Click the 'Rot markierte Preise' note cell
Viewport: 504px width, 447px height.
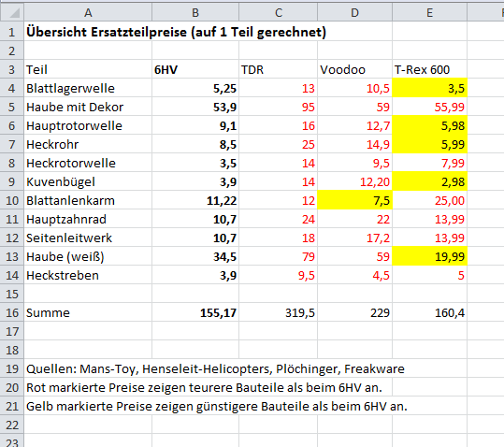tap(204, 387)
